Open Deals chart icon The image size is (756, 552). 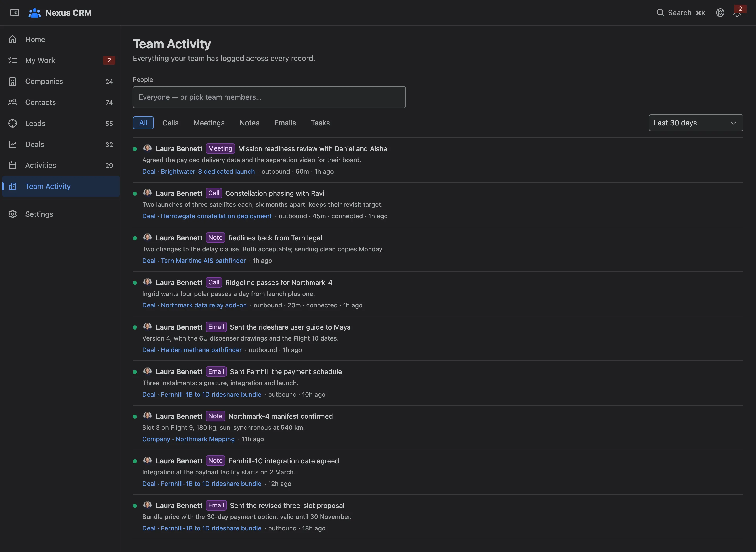click(x=13, y=144)
